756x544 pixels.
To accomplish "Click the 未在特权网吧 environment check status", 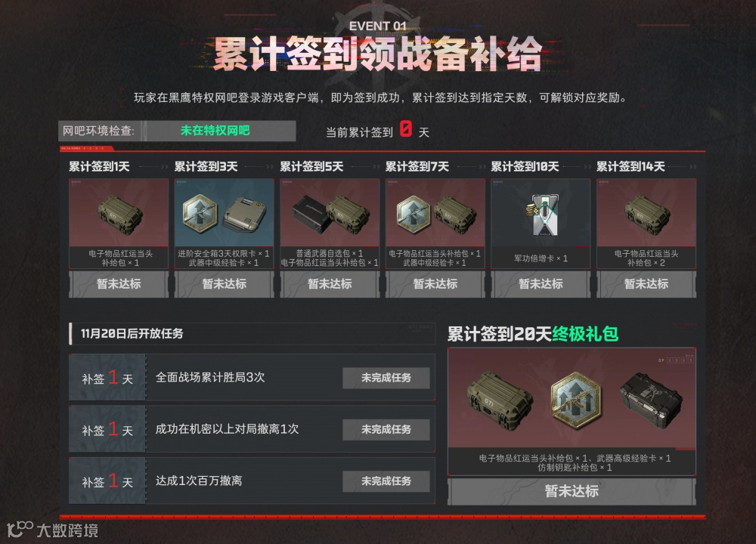I will [215, 131].
